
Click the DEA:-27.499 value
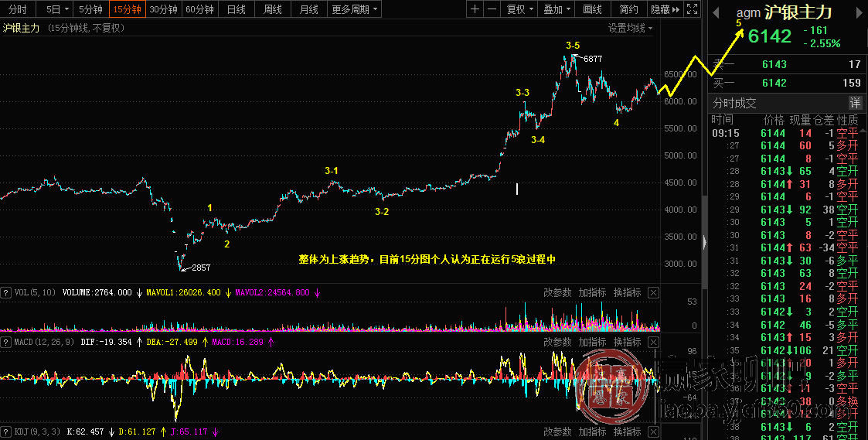172,342
